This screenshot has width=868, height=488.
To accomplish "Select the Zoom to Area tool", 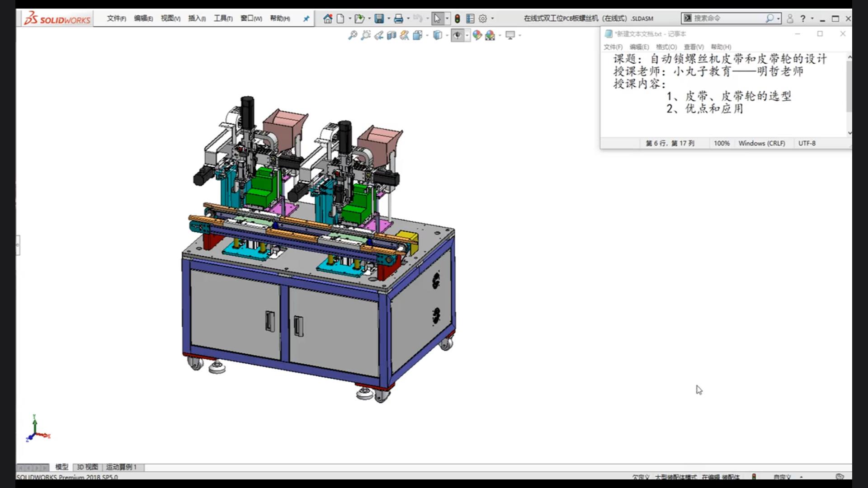I will click(366, 35).
